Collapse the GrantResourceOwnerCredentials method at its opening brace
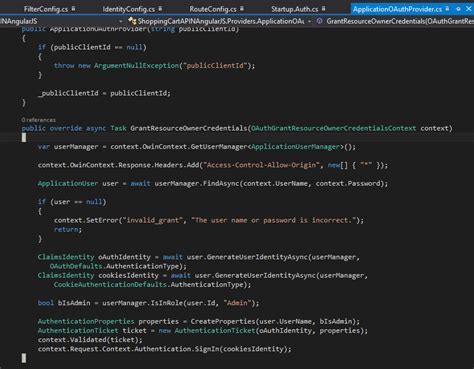This screenshot has width=474, height=369. point(24,137)
